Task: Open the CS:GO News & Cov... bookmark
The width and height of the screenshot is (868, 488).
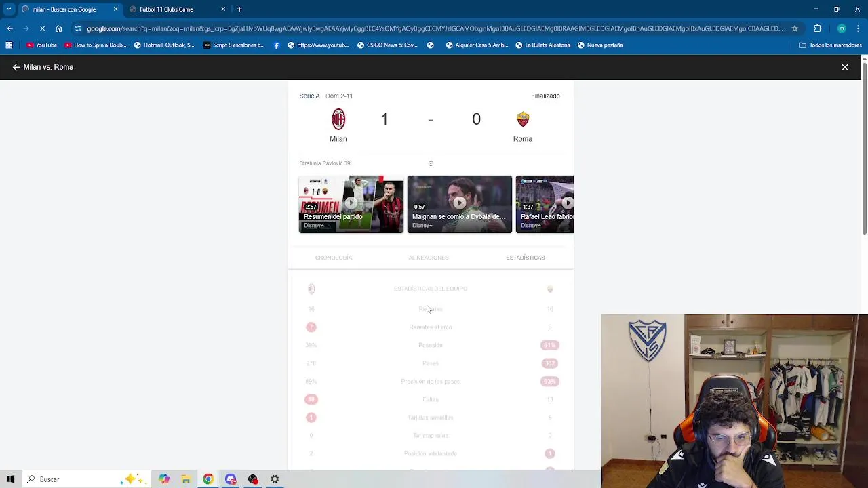Action: click(x=387, y=45)
